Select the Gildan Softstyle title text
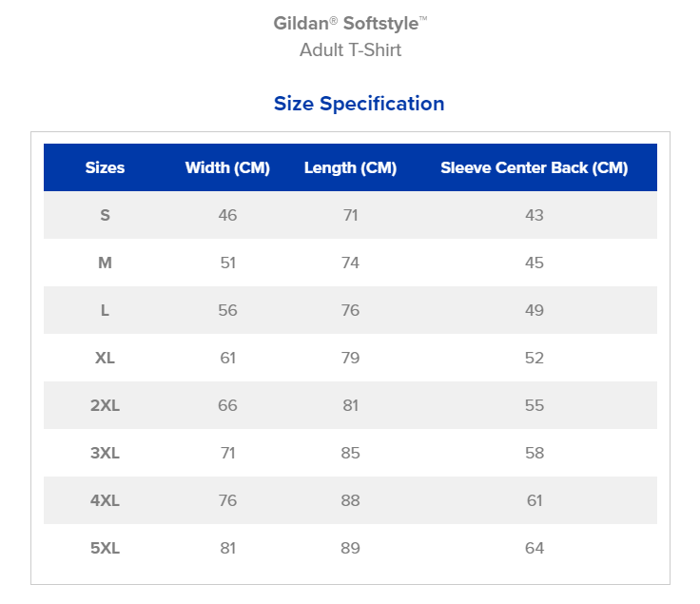 pyautogui.click(x=350, y=23)
